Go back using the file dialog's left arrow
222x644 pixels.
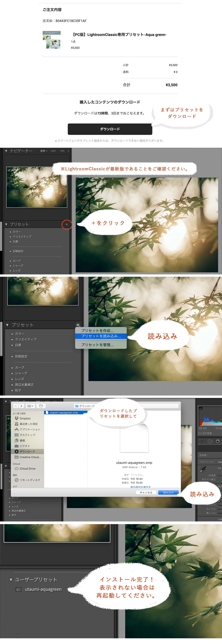click(16, 406)
